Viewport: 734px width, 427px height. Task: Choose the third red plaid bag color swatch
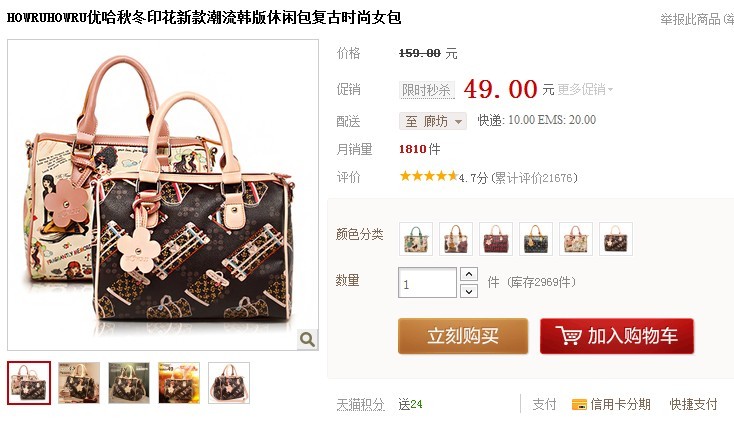(x=496, y=239)
